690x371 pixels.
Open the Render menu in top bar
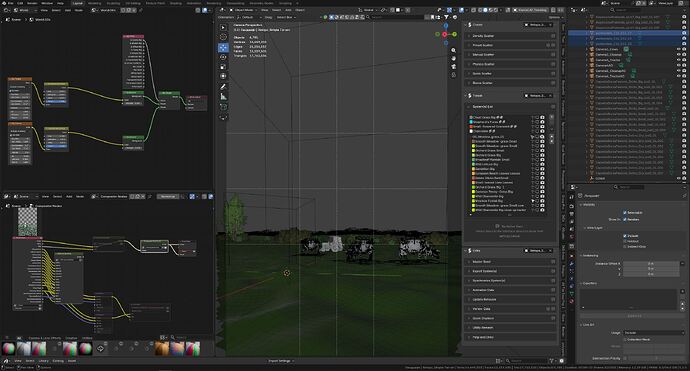tap(32, 3)
